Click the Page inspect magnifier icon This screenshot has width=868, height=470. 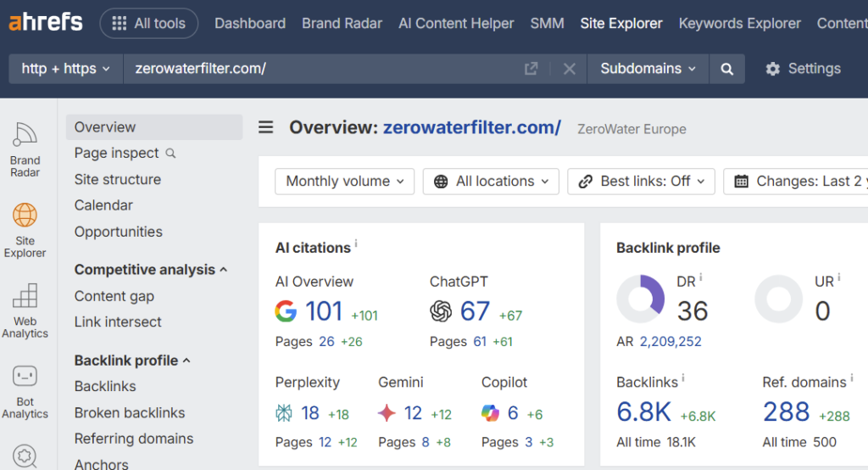coord(170,154)
